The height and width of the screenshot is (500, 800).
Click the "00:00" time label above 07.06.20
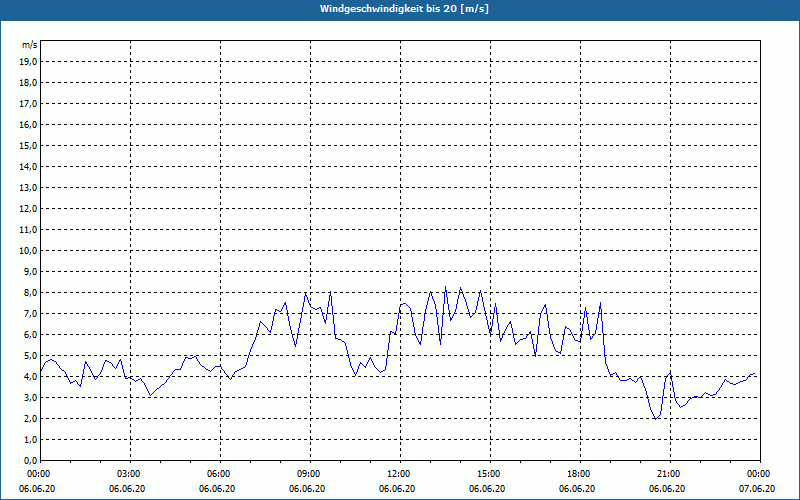pos(757,474)
